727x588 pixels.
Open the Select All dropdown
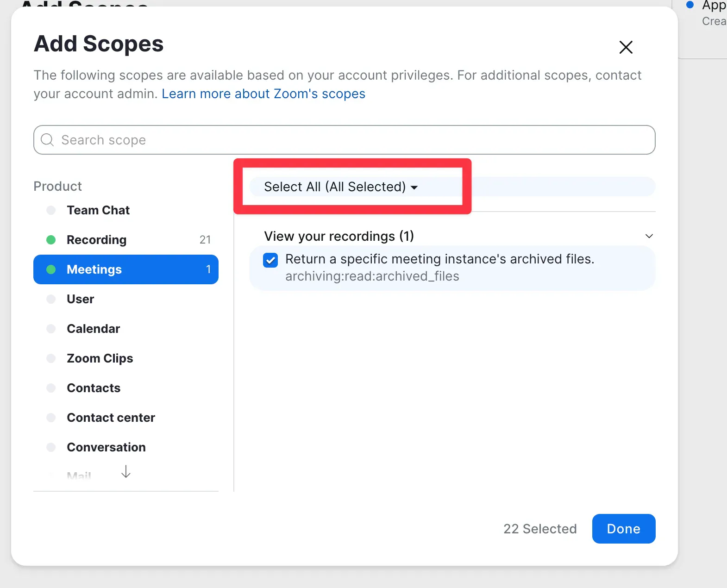pyautogui.click(x=341, y=187)
